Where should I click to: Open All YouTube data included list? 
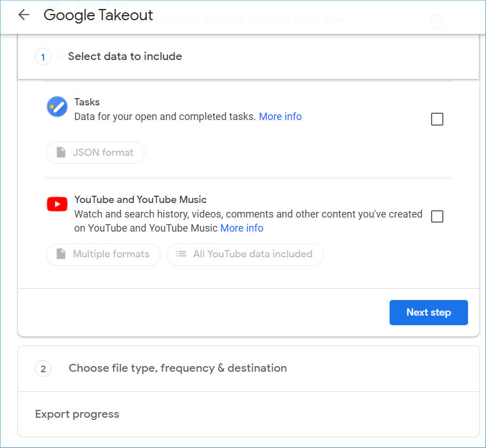(x=245, y=254)
